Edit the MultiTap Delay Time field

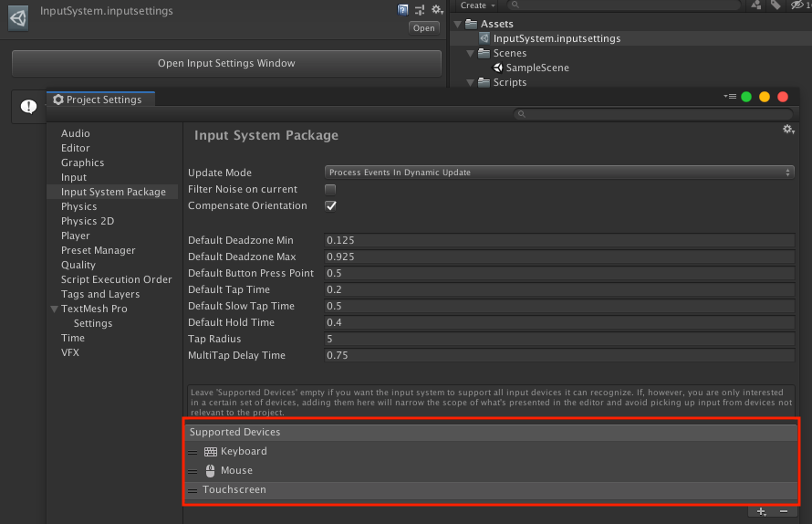click(x=558, y=355)
